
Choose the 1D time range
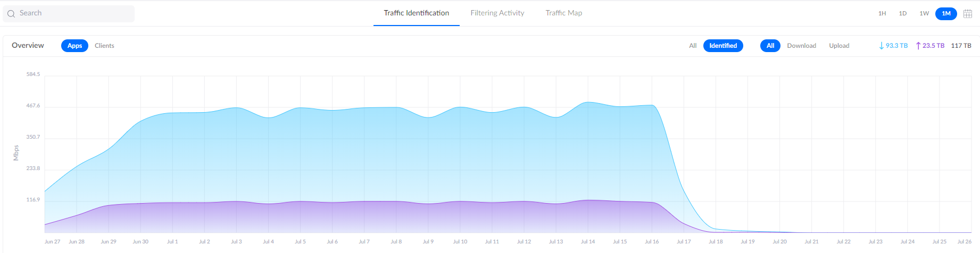[x=903, y=14]
